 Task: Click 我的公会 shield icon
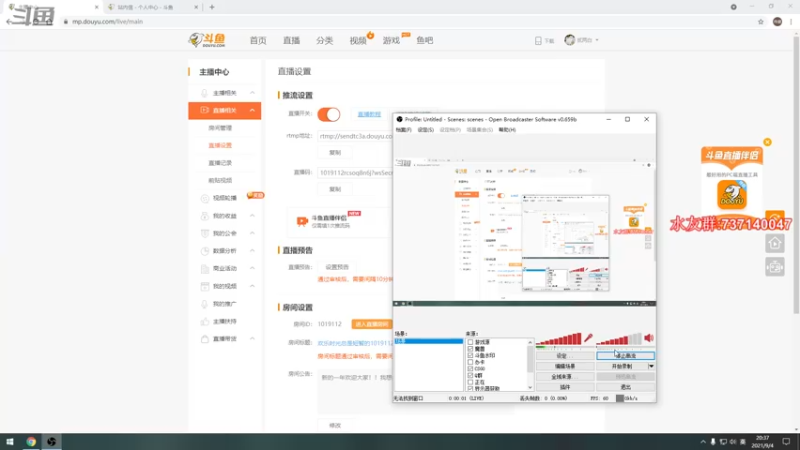(205, 233)
